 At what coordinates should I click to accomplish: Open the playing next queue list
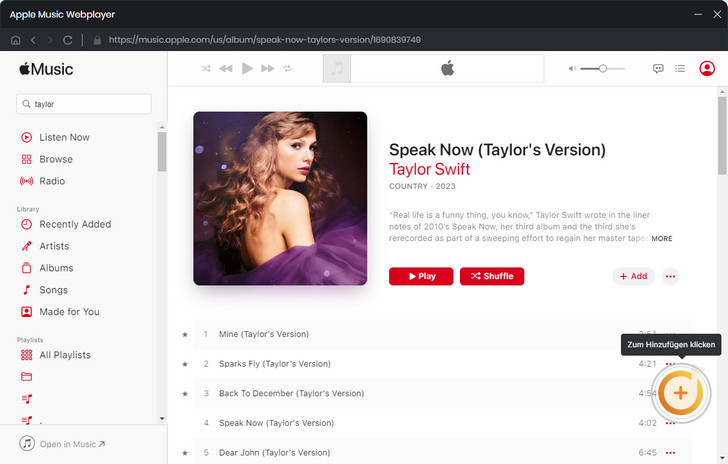point(680,69)
